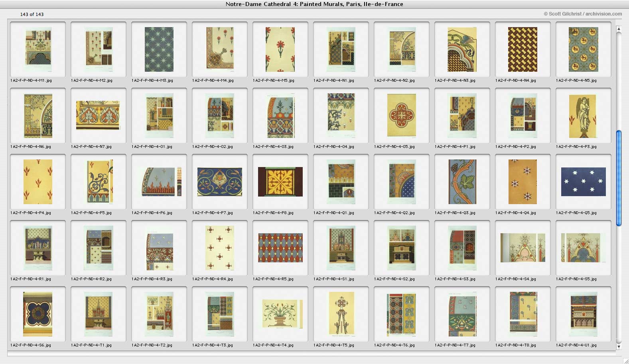Open the thumbnail for 1A2-F-P-ND-4-P2.jpg
This screenshot has height=364, width=629.
tap(523, 116)
